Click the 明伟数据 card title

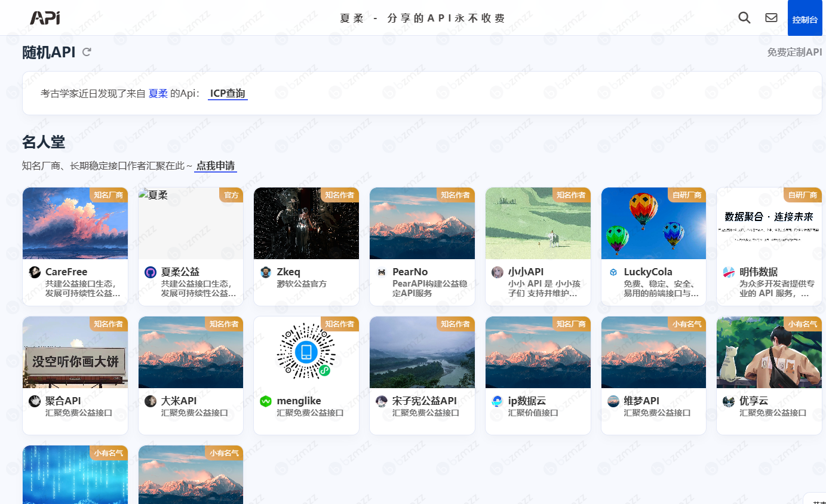click(759, 272)
